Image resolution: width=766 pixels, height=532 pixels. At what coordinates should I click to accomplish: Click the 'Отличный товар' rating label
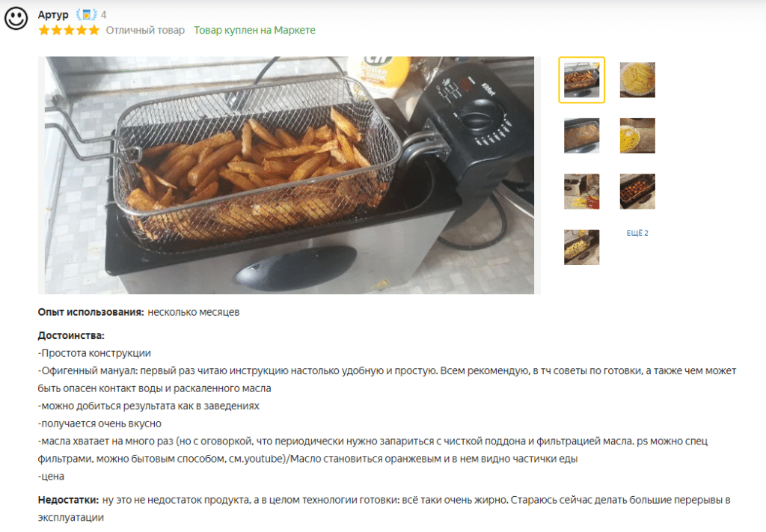point(145,30)
